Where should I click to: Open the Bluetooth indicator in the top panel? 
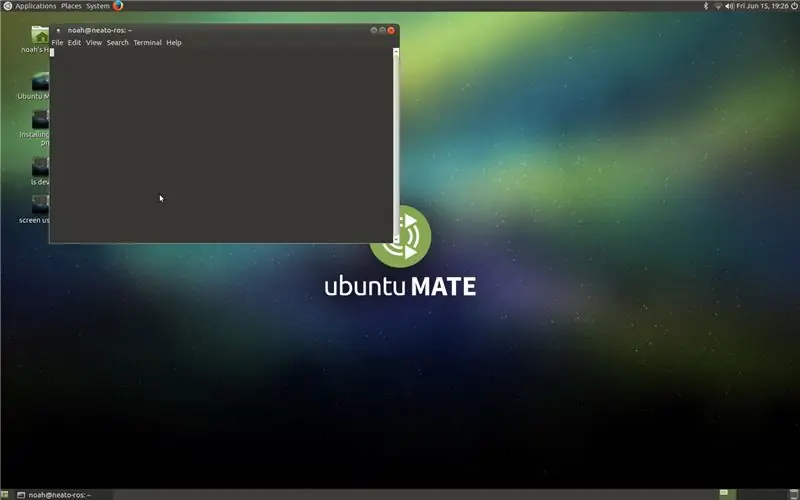click(x=706, y=6)
